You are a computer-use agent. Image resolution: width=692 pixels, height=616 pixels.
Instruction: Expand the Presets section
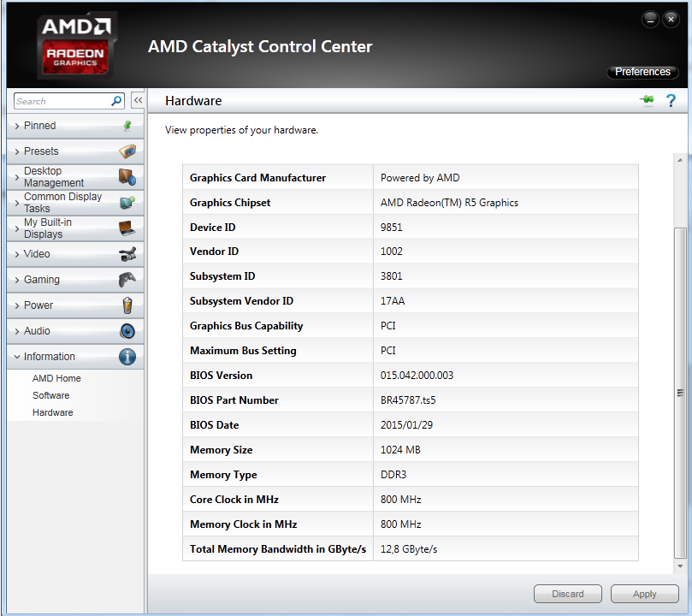tap(75, 151)
